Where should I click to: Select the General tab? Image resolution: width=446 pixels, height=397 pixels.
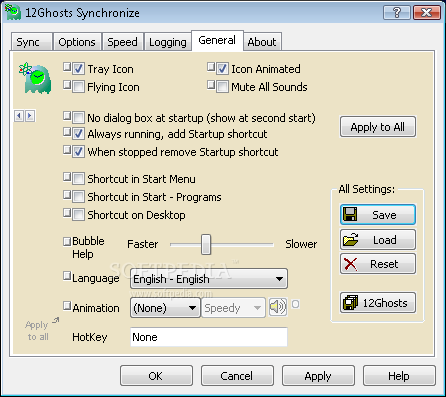pos(217,40)
